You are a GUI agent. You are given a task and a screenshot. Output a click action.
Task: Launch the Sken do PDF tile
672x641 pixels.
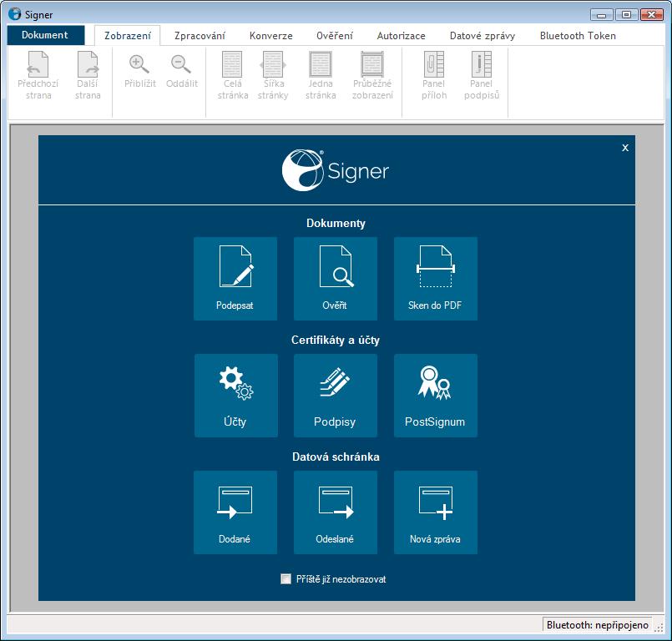pos(436,279)
